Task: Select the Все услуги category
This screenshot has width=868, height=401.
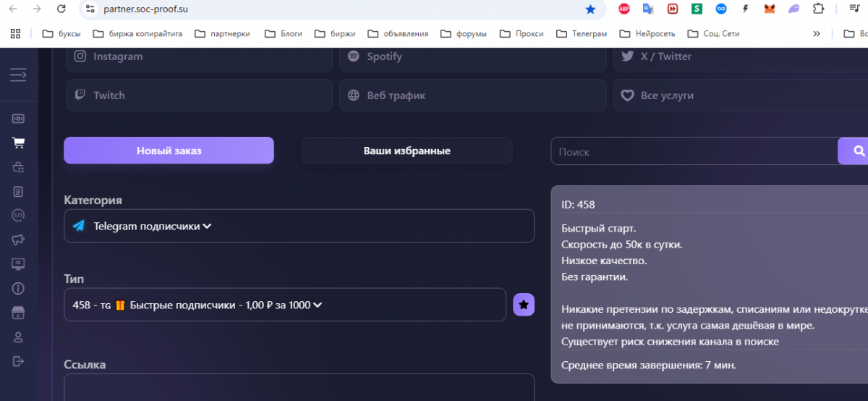Action: click(x=741, y=95)
